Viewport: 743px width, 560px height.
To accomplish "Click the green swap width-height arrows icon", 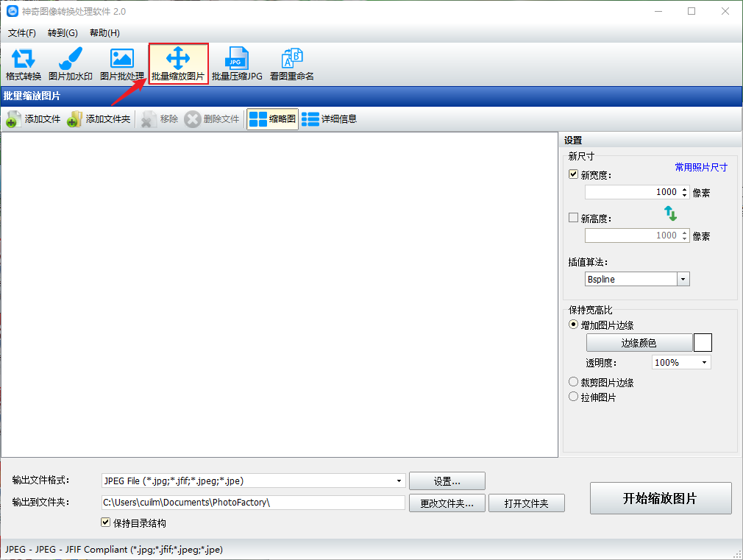I will (670, 213).
